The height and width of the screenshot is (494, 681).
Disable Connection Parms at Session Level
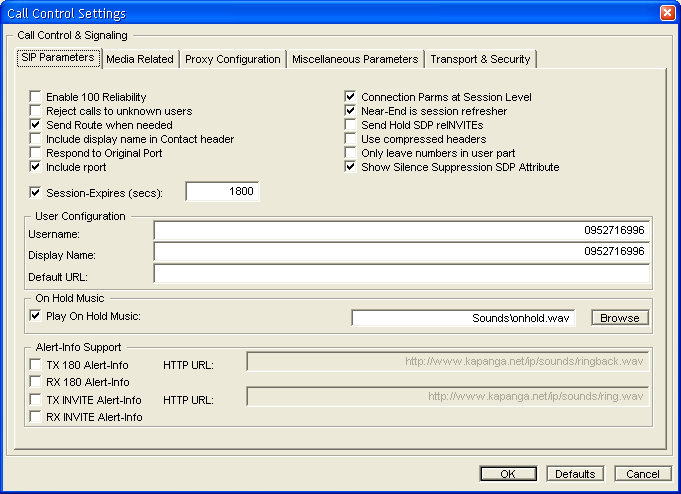click(351, 97)
